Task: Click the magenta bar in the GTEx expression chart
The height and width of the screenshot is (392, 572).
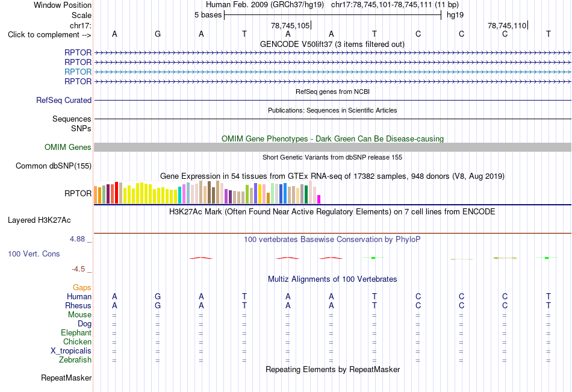Action: (319, 199)
